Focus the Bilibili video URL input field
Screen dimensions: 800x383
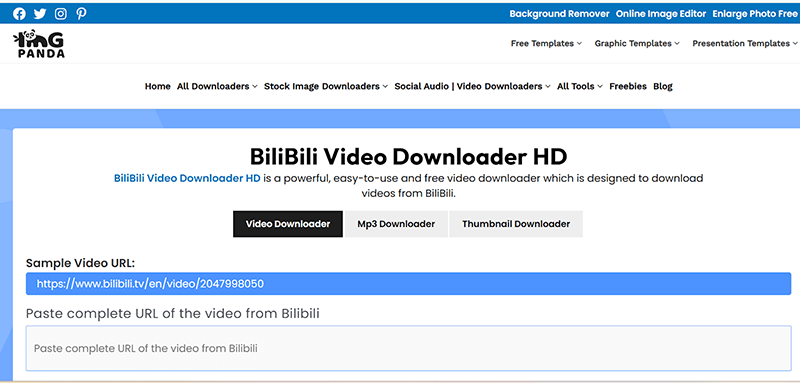pyautogui.click(x=409, y=348)
